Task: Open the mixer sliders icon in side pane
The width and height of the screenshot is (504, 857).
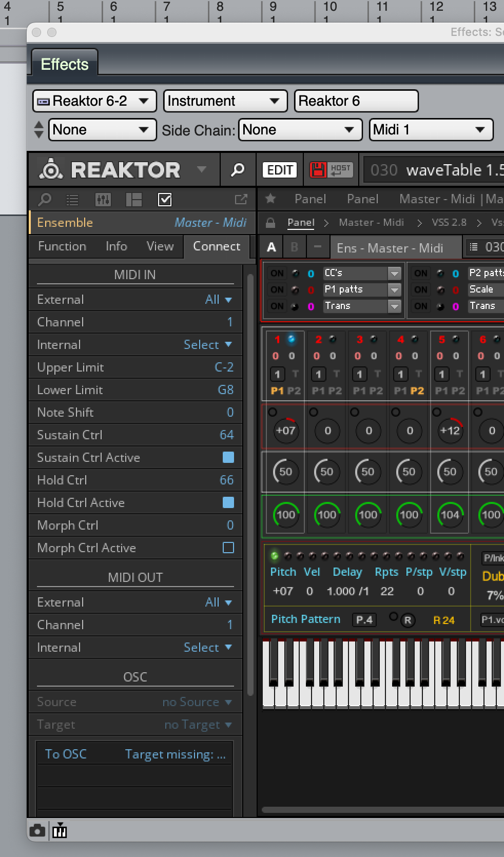Action: [x=103, y=200]
